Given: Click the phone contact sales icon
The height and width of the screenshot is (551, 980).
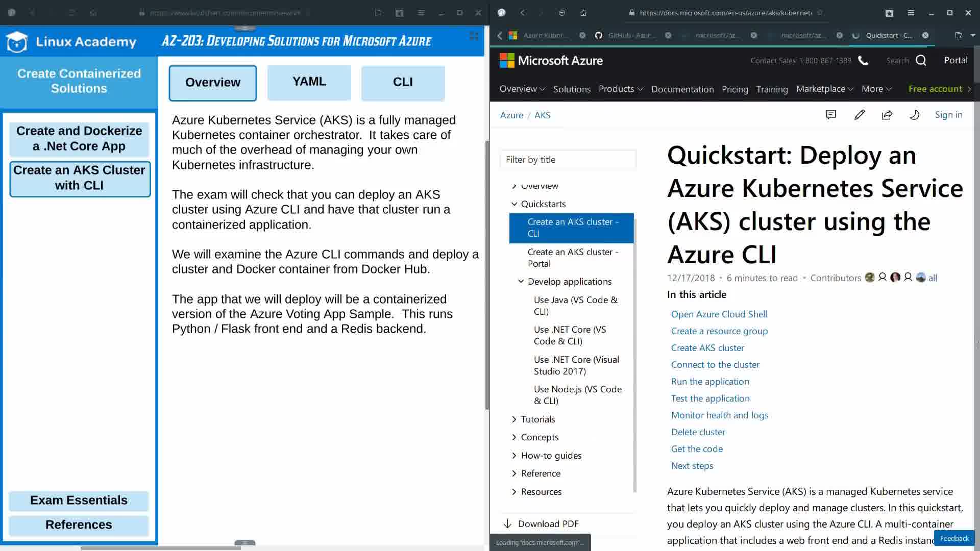Looking at the screenshot, I should pyautogui.click(x=863, y=61).
